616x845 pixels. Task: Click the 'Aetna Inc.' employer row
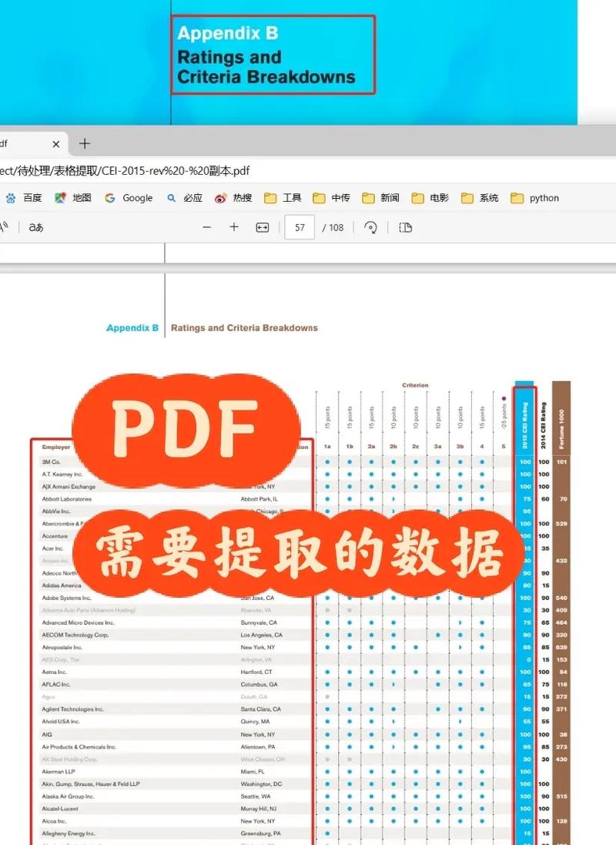point(55,672)
